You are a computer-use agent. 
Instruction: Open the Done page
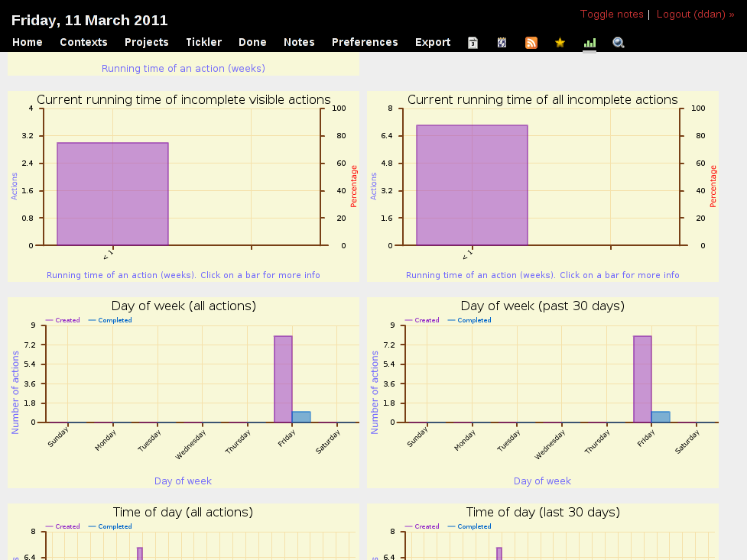[x=252, y=42]
